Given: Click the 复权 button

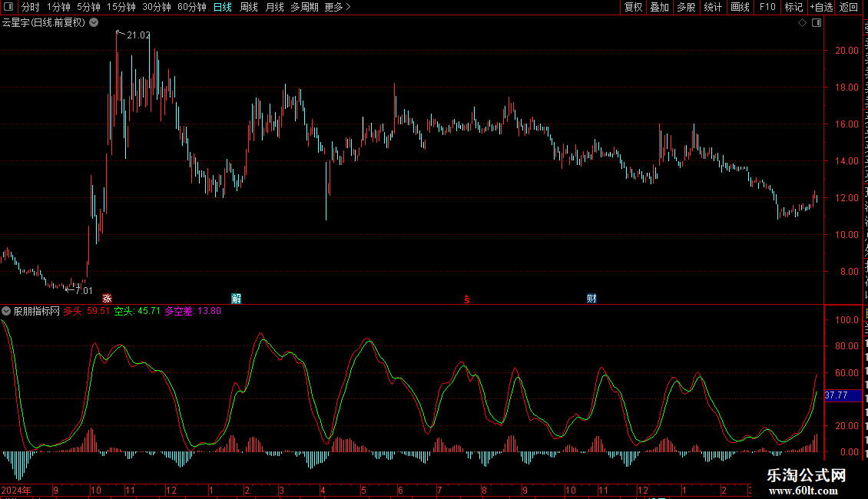Looking at the screenshot, I should pos(633,7).
